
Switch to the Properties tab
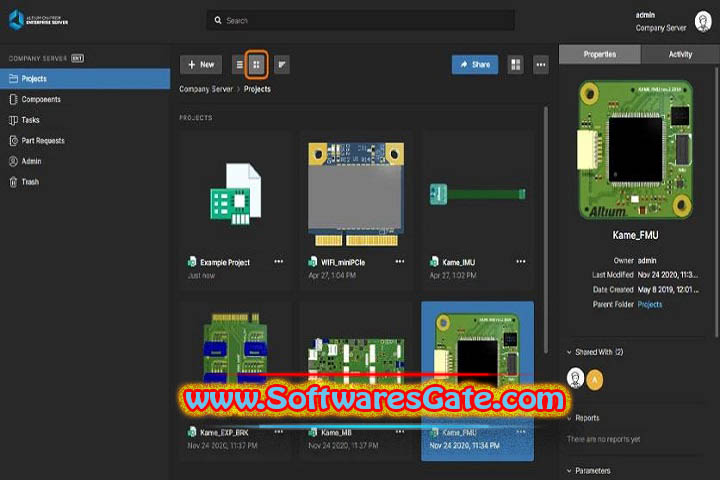point(600,54)
